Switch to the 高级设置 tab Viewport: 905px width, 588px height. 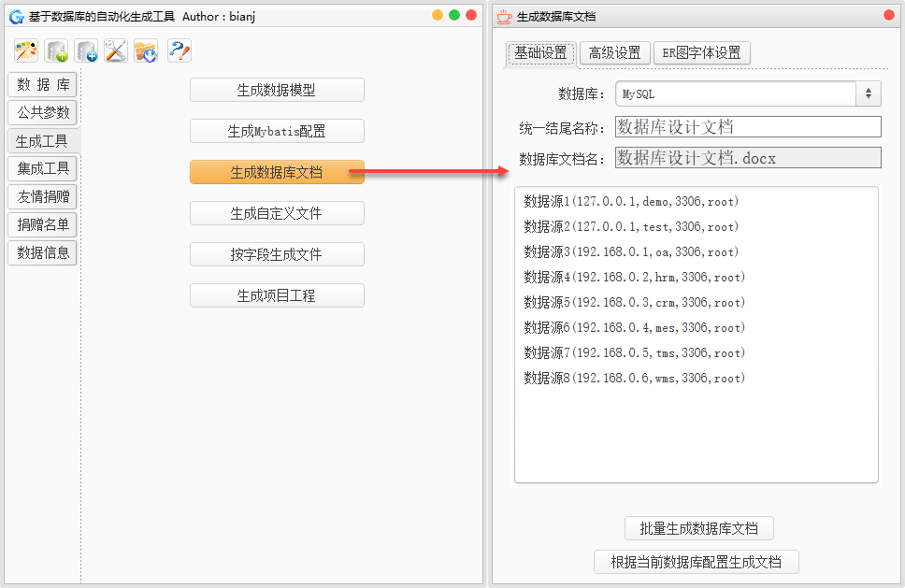point(615,53)
